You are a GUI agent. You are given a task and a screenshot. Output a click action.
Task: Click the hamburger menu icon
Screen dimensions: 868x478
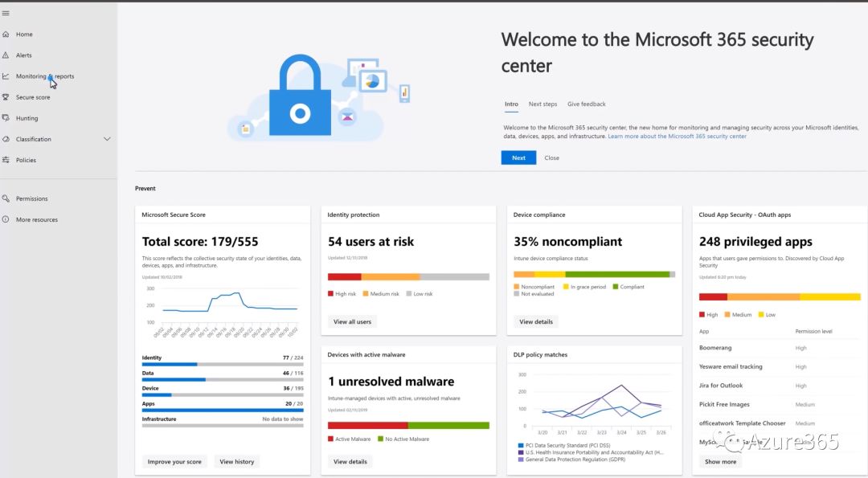click(x=6, y=14)
